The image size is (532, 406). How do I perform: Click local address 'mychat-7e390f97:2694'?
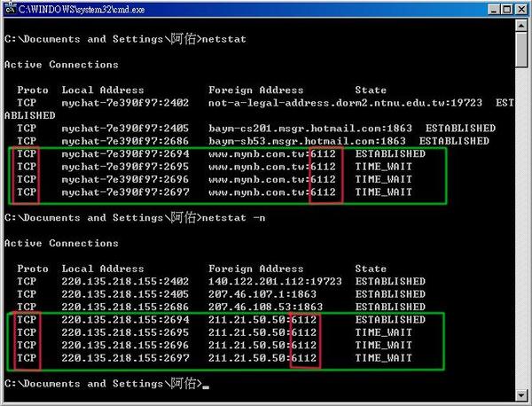point(125,154)
